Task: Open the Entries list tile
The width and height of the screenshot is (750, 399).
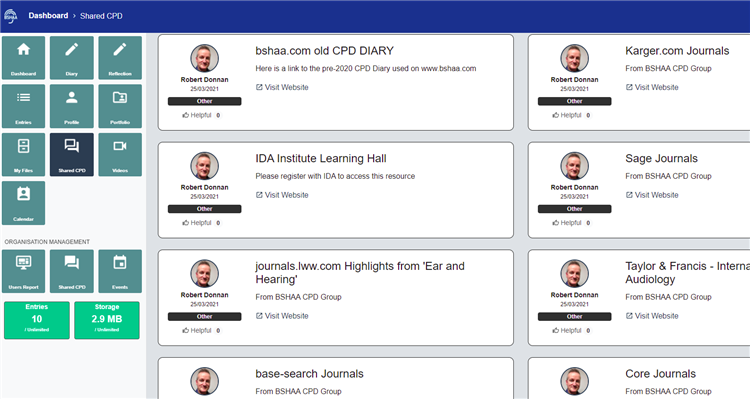Action: click(23, 106)
